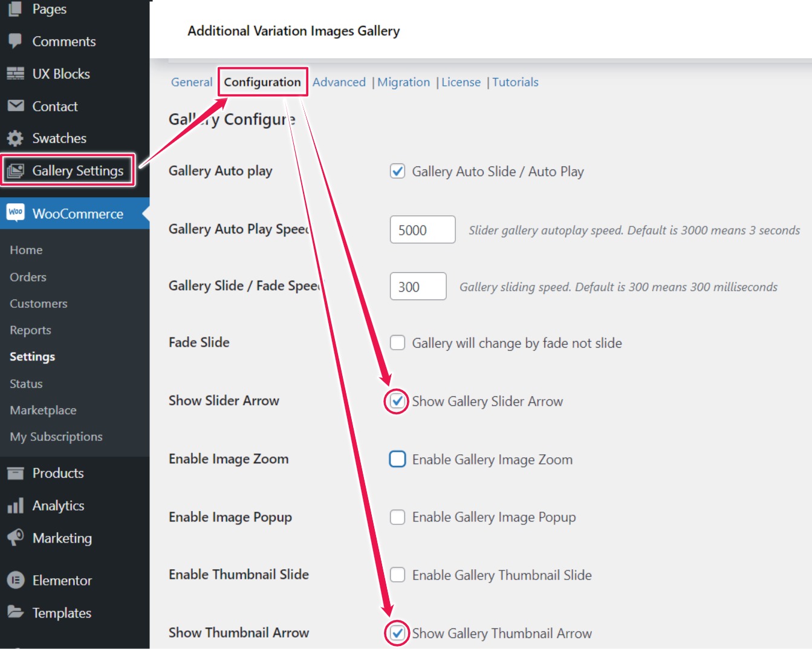Enable Gallery Image Zoom checkbox
Viewport: 812px width, 649px height.
point(397,459)
